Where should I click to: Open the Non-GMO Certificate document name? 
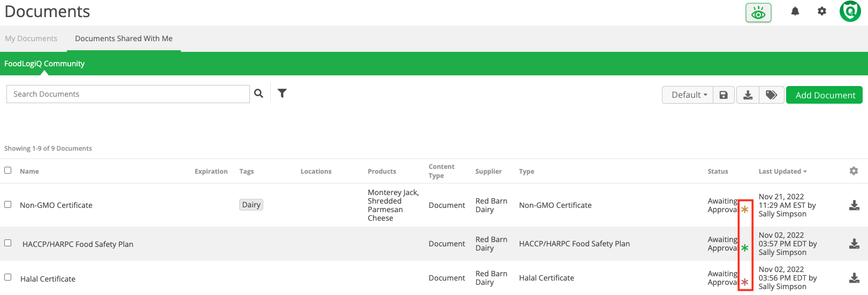pyautogui.click(x=56, y=205)
